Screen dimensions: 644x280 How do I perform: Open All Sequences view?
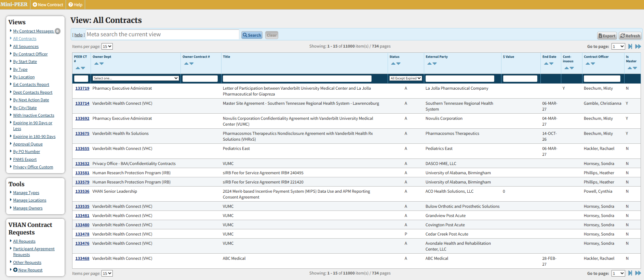[x=26, y=47]
